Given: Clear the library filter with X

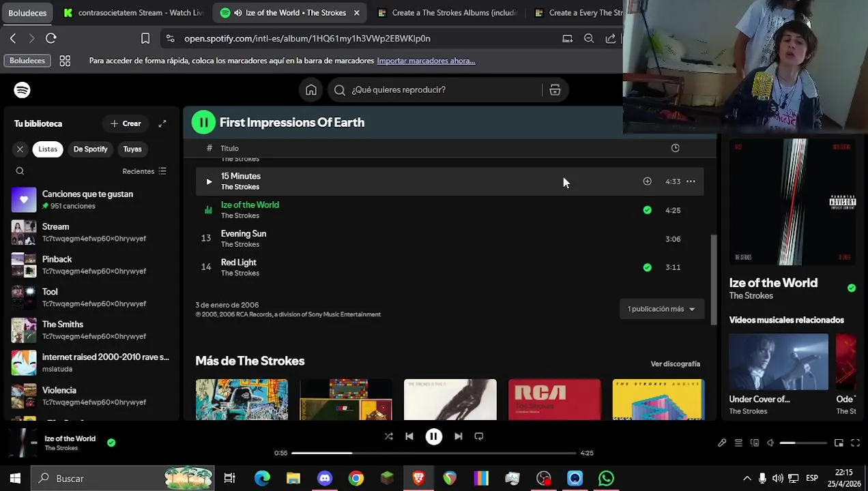Looking at the screenshot, I should (20, 149).
